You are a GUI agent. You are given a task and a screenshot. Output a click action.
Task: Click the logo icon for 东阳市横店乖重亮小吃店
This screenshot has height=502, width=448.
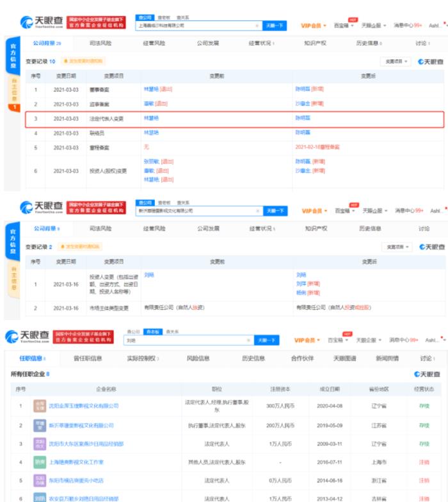point(40,480)
